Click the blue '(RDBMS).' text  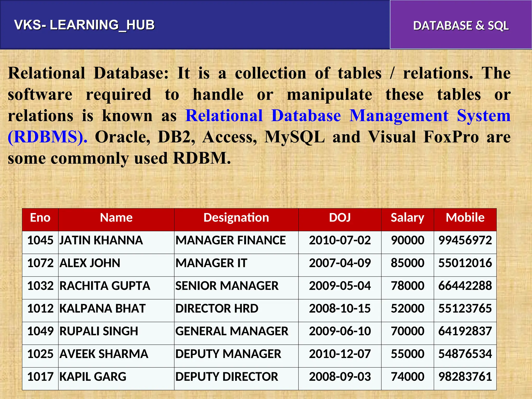[x=48, y=137]
